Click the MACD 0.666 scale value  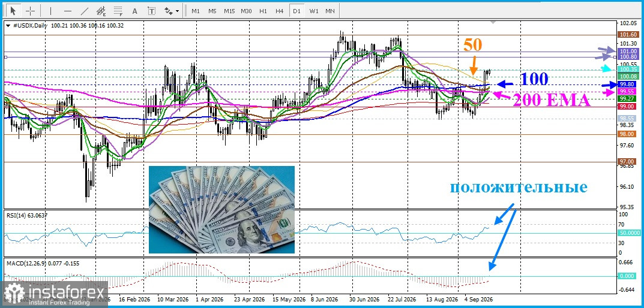pos(627,262)
